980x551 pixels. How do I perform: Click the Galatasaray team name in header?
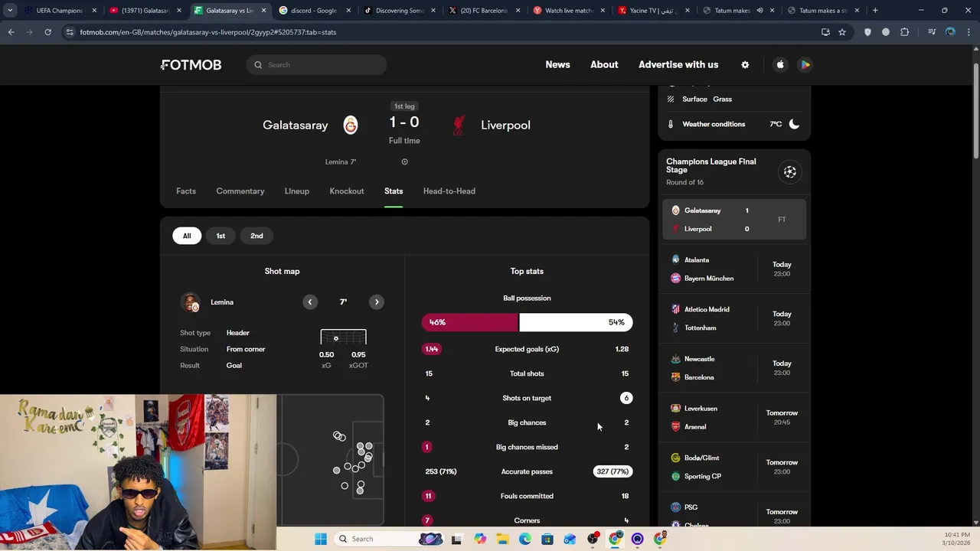295,125
